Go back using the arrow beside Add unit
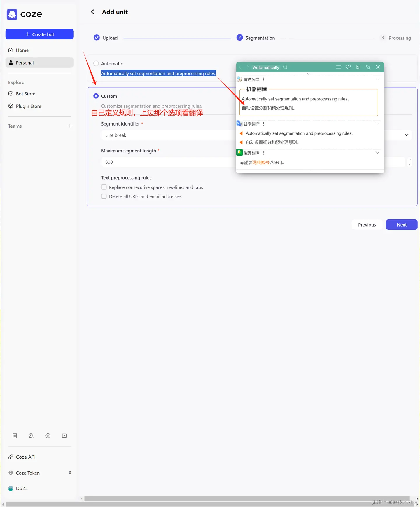This screenshot has height=507, width=420. 92,12
